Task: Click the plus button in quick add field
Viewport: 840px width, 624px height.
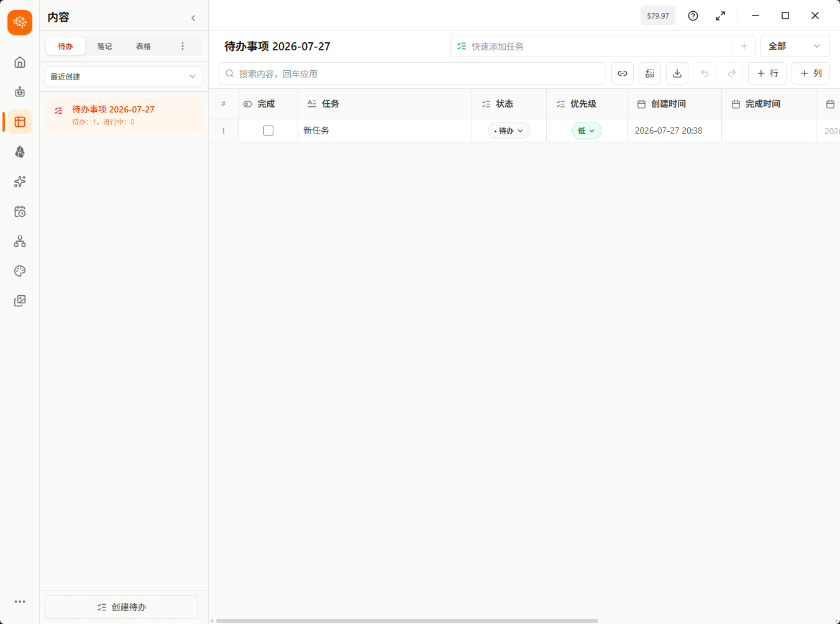Action: pyautogui.click(x=744, y=46)
